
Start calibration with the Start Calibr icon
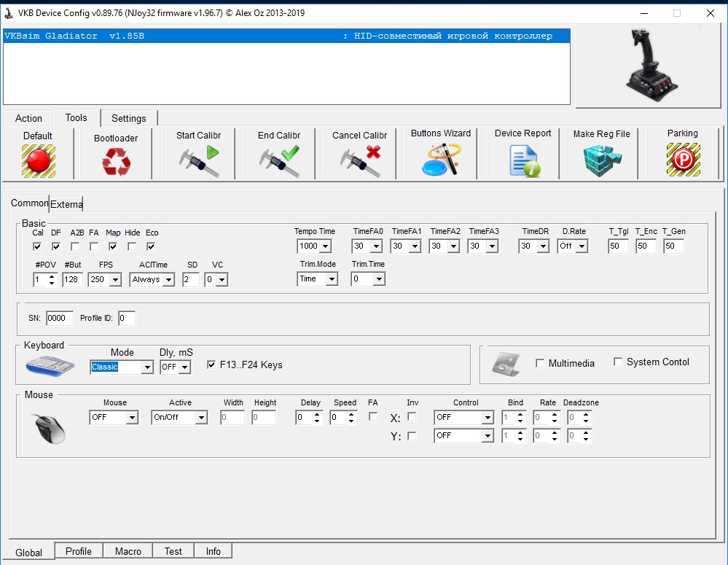click(199, 161)
